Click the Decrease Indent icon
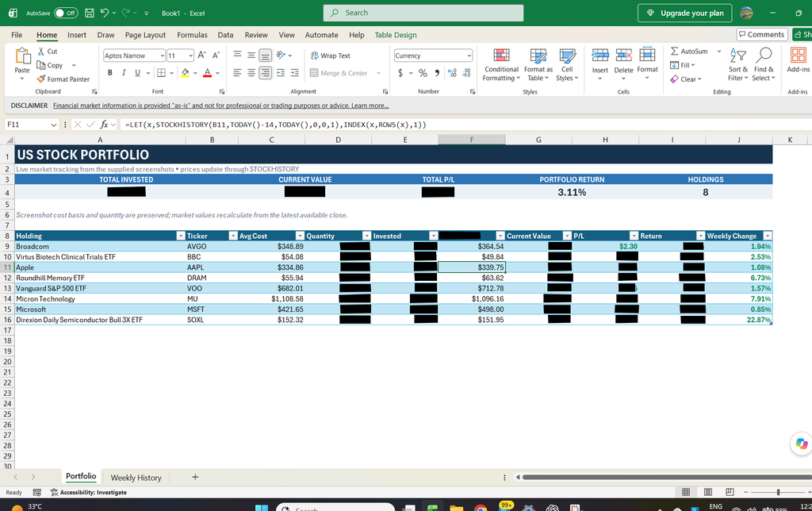This screenshot has width=812, height=511. coord(280,73)
